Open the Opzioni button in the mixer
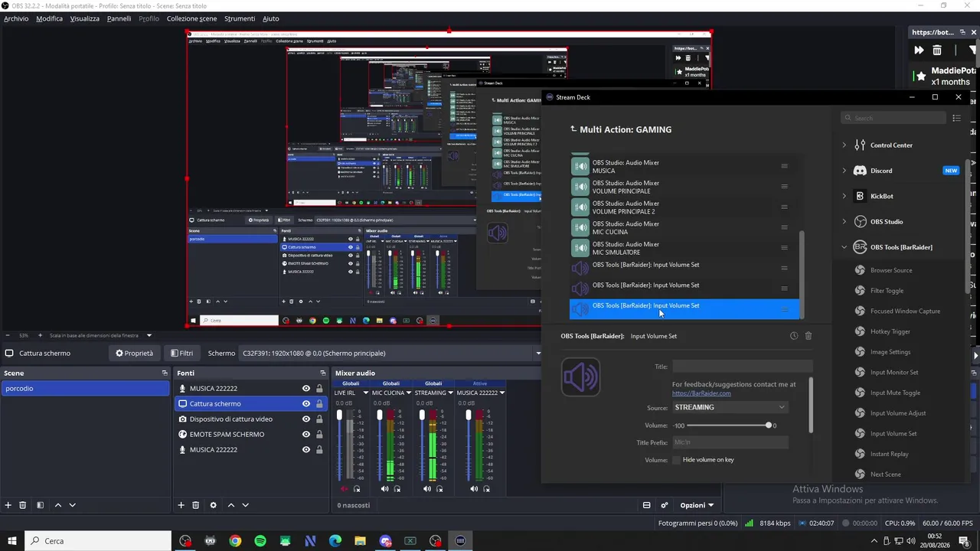The height and width of the screenshot is (551, 980). point(697,505)
